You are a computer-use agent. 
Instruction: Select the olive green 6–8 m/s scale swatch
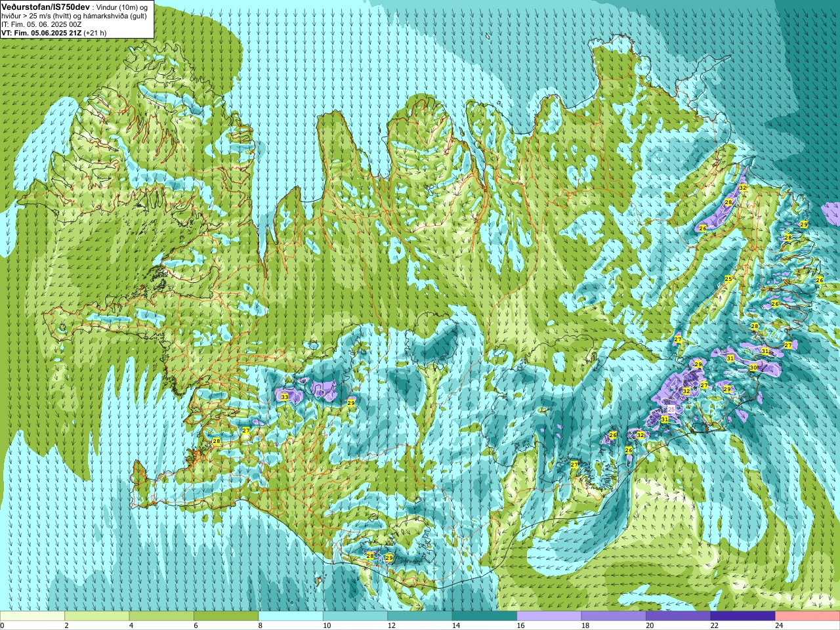coord(226,616)
